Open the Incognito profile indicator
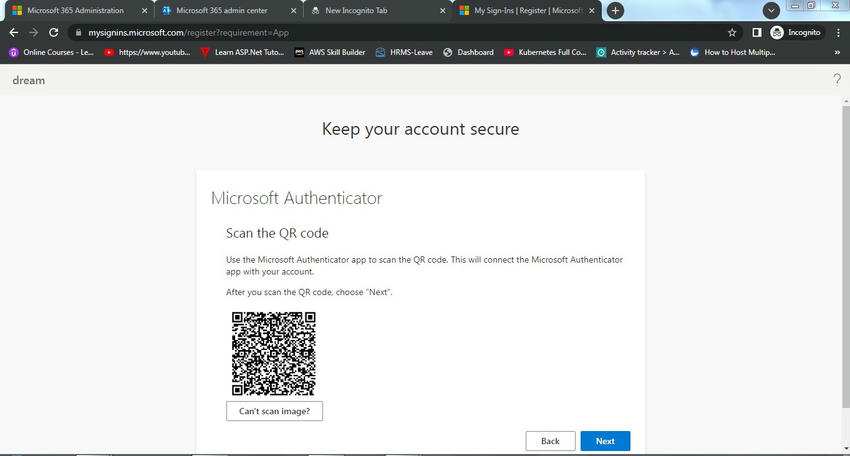The width and height of the screenshot is (850, 456). pyautogui.click(x=796, y=33)
